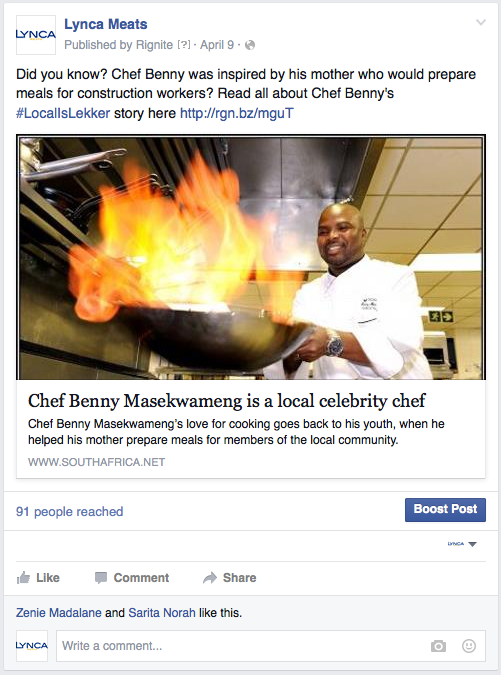Open the Rignite [?] help marker
The width and height of the screenshot is (501, 675).
184,45
